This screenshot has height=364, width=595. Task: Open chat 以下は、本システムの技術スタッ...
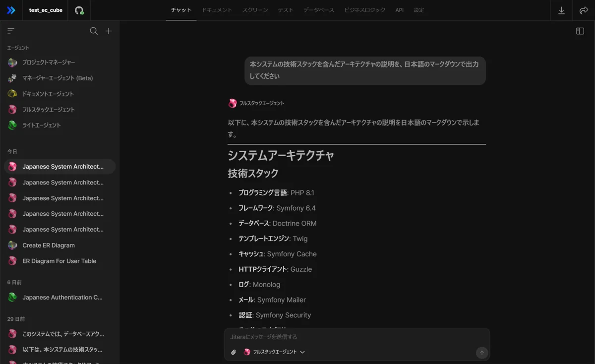click(x=59, y=350)
